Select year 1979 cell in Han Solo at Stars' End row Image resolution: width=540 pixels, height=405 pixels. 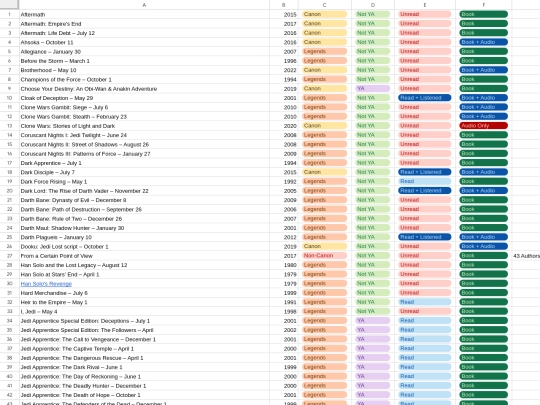[x=284, y=275]
